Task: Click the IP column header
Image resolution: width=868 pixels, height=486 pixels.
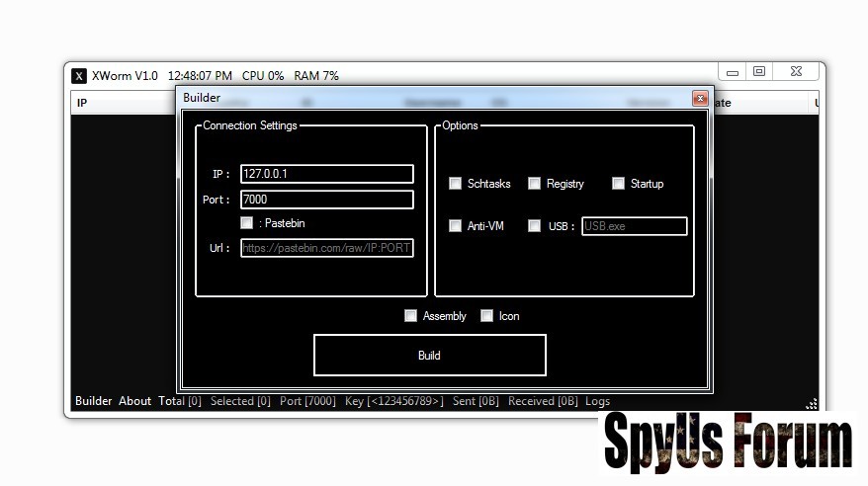Action: 82,103
